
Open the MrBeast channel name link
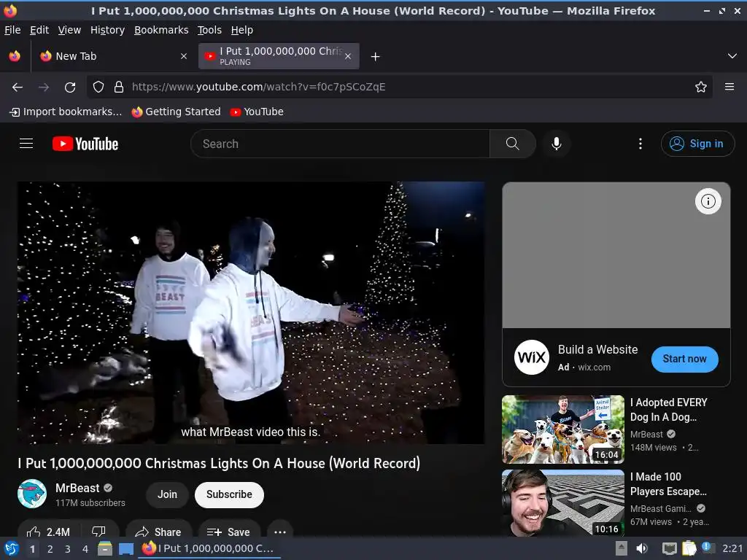click(x=77, y=488)
